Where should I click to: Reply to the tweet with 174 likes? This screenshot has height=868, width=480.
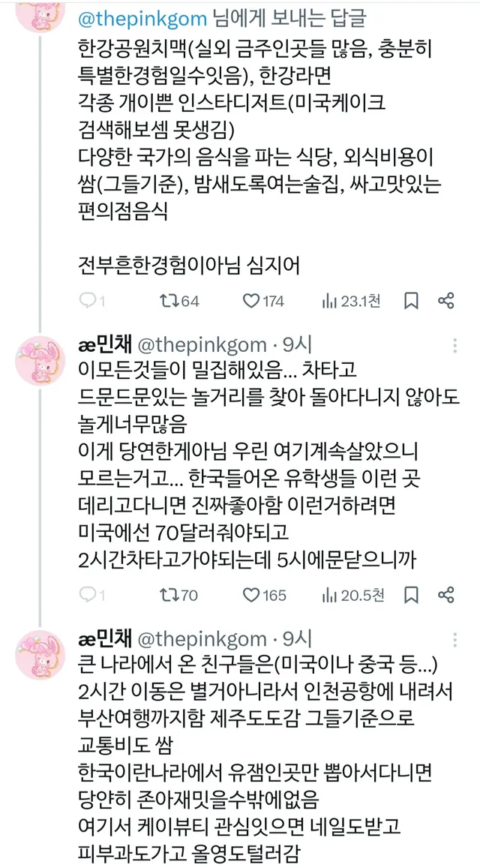88,301
